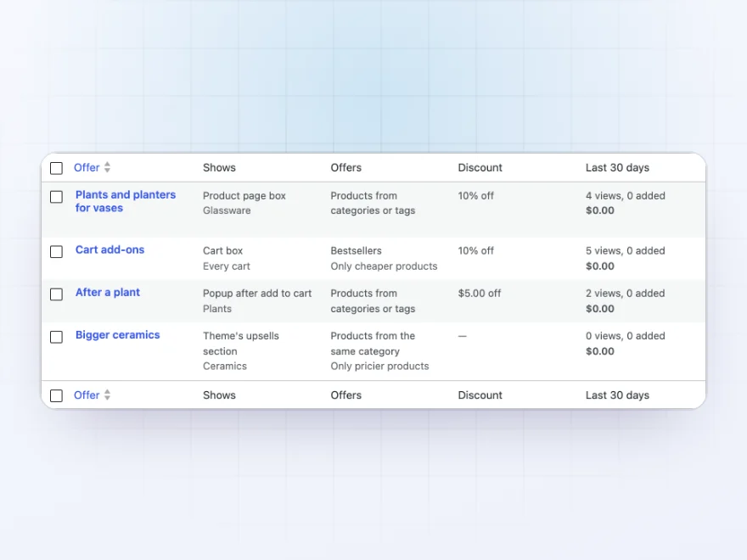Check the Cart add-ons row checkbox
Screen dimensions: 747x560
point(56,251)
